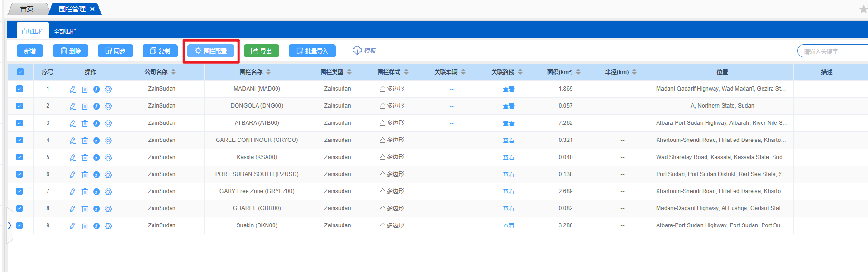Close the 围栏管理 tab
868x272 pixels.
[x=92, y=9]
